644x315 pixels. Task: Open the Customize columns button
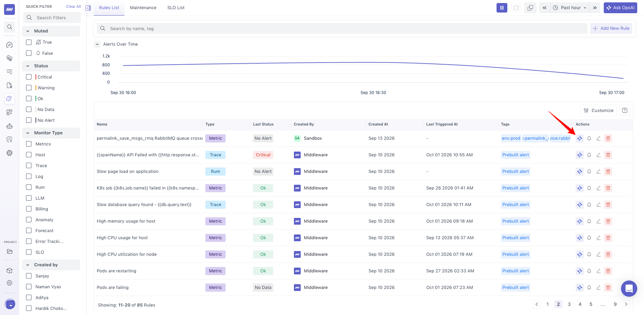click(x=599, y=111)
